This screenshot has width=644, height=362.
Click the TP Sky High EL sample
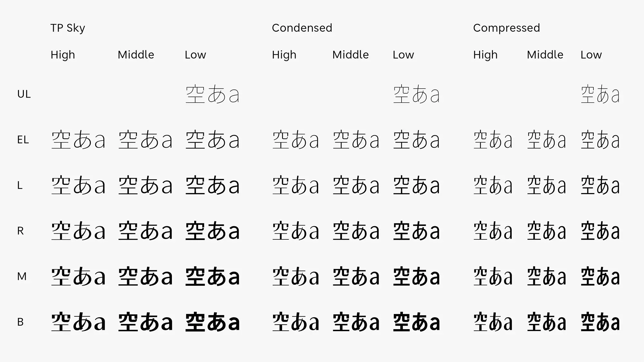click(78, 140)
